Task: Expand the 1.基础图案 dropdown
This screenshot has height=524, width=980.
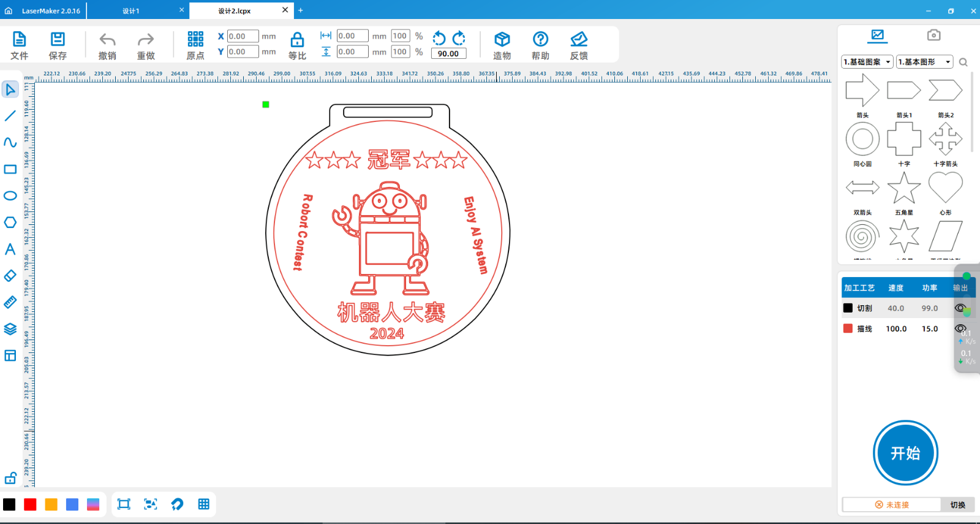Action: [867, 62]
